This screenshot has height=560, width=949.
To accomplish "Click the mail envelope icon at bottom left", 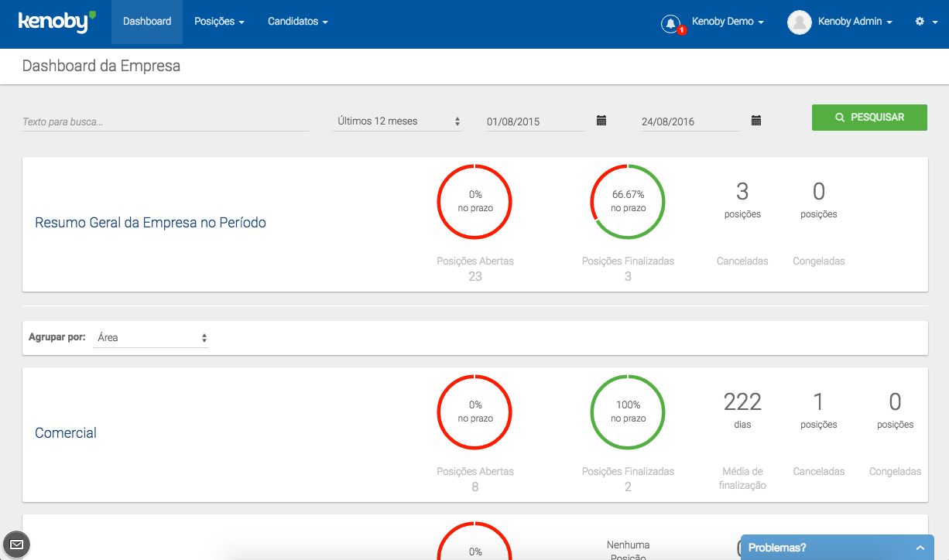I will tap(16, 545).
